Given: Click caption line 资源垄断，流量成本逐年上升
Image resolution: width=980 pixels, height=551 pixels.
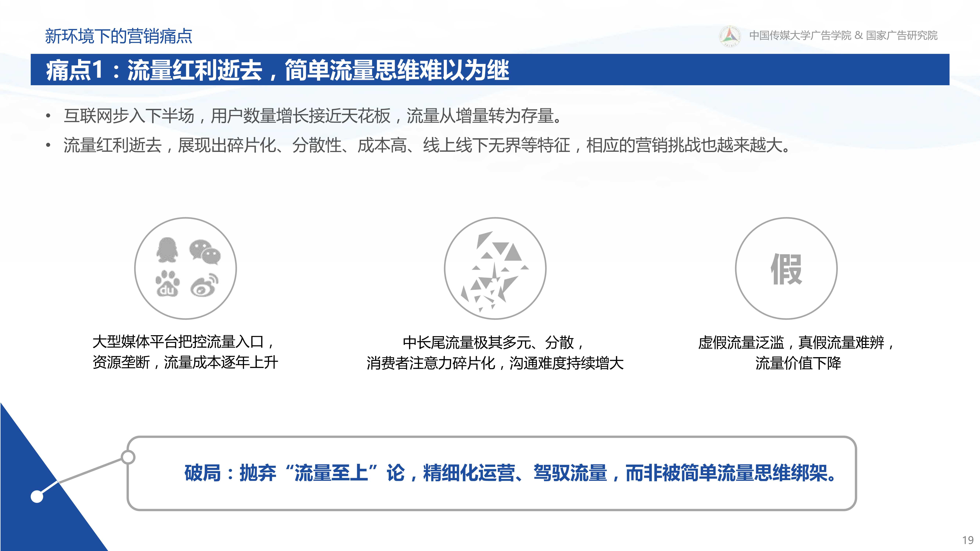Looking at the screenshot, I should coord(185,362).
